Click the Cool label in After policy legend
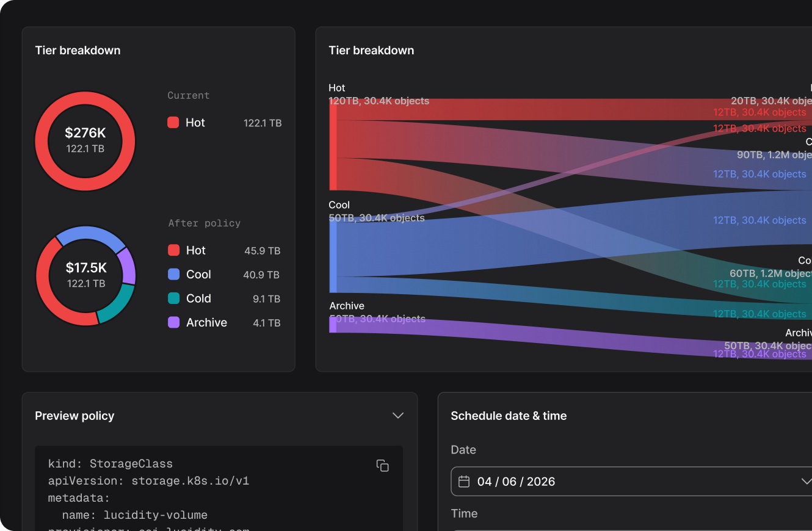The height and width of the screenshot is (531, 812). pos(198,275)
